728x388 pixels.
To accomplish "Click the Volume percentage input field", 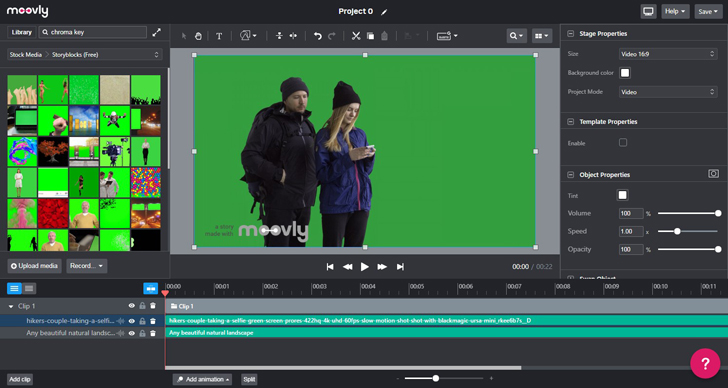I will (x=631, y=213).
